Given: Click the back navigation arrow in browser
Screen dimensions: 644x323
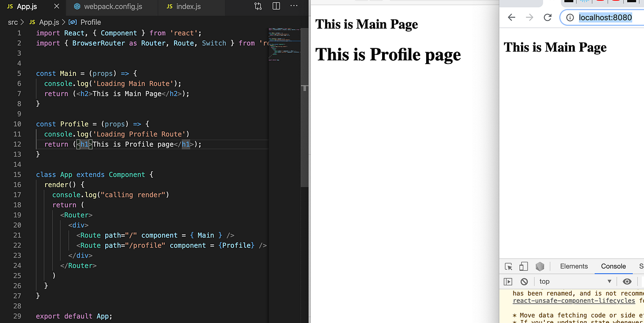Looking at the screenshot, I should tap(511, 17).
